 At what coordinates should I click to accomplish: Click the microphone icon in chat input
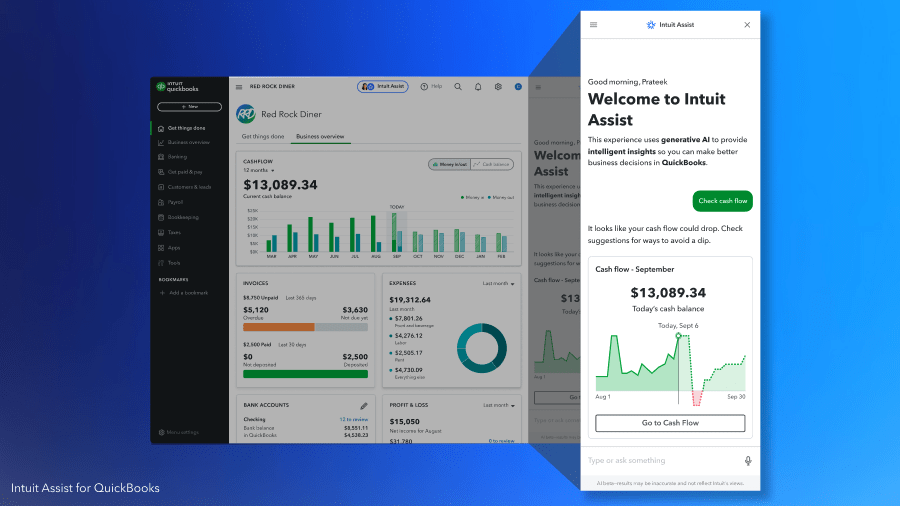point(747,461)
